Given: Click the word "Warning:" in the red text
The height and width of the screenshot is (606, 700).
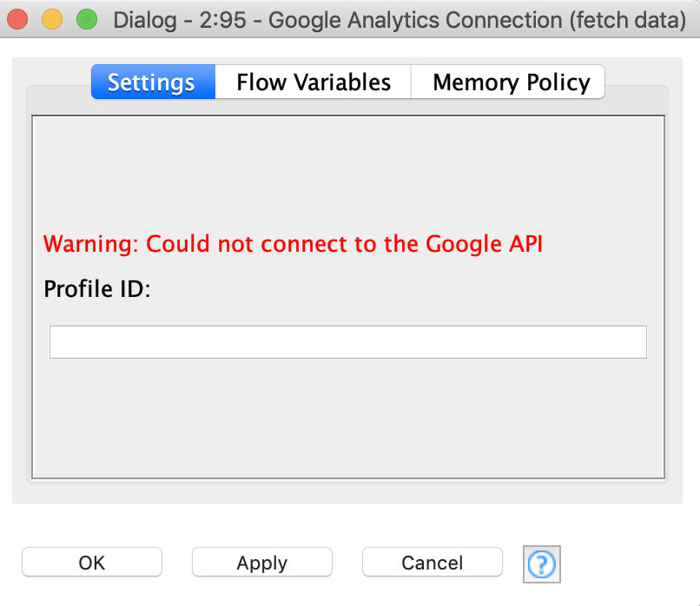Looking at the screenshot, I should pos(91,244).
